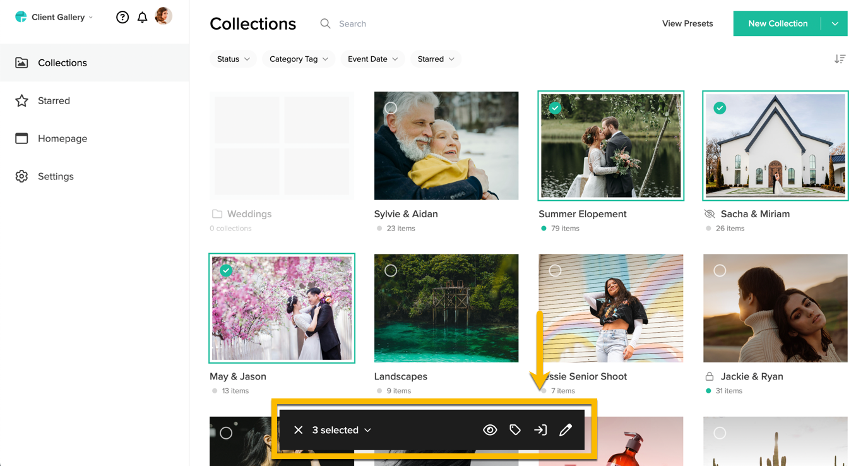Open notifications bell icon
The image size is (868, 466).
[143, 18]
